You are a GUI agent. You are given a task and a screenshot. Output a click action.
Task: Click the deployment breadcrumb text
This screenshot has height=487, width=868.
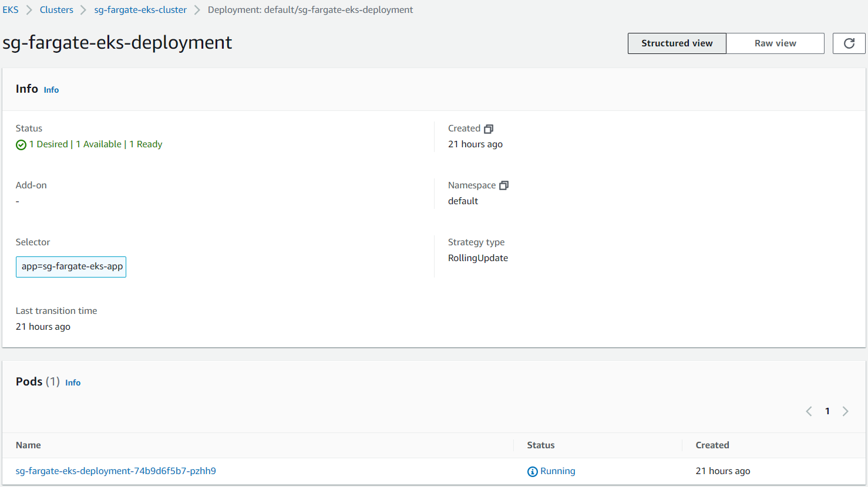coord(310,10)
